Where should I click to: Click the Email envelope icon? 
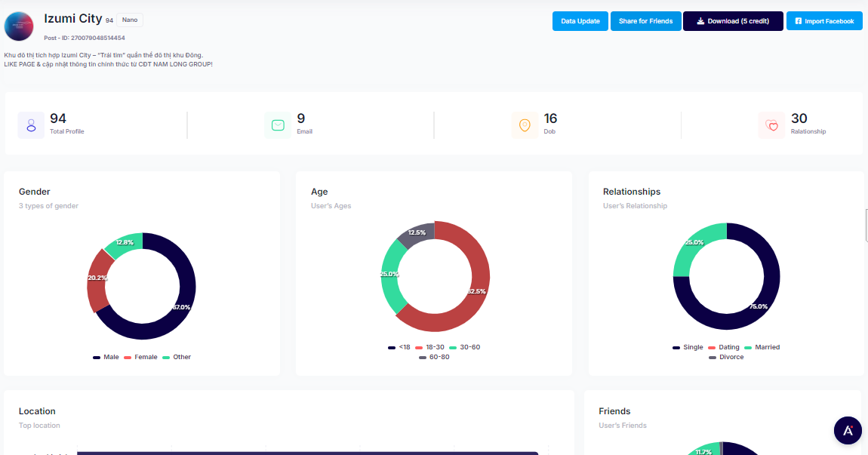coord(278,125)
